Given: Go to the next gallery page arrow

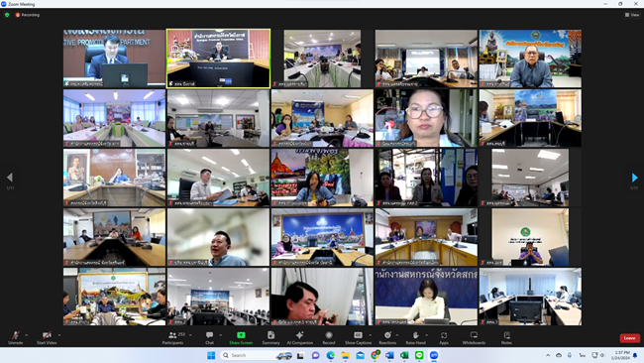Looking at the screenshot, I should click(634, 178).
